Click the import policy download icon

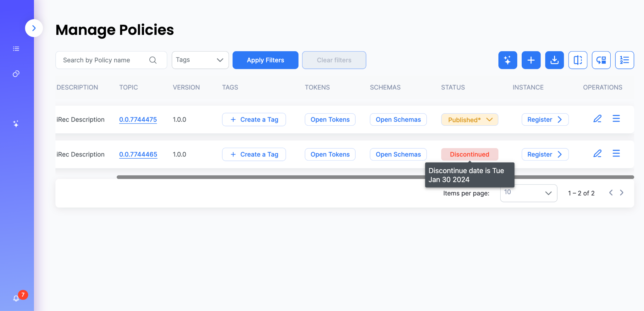point(554,60)
